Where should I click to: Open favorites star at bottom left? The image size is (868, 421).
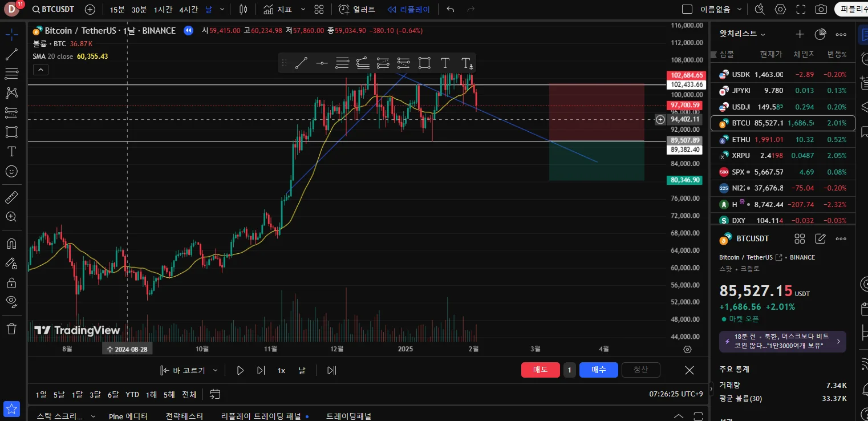[11, 409]
